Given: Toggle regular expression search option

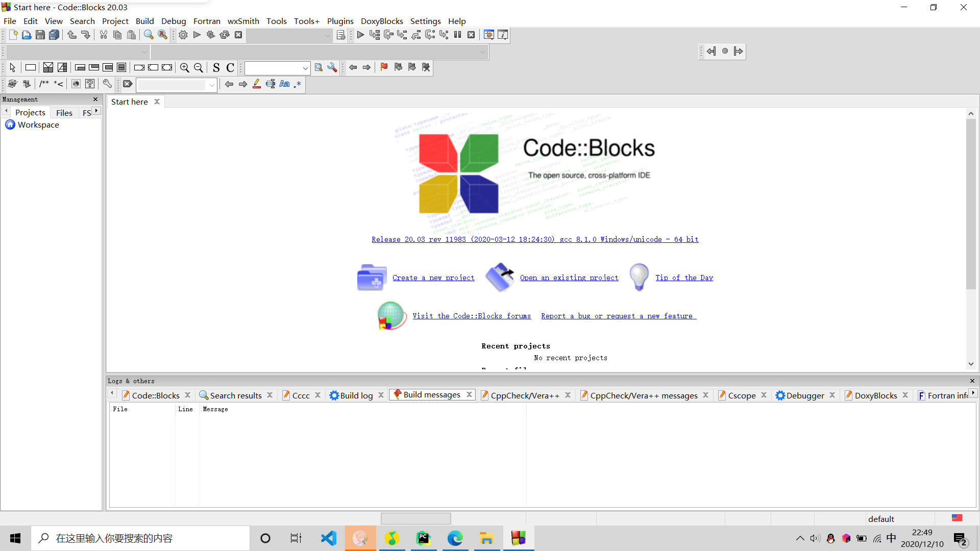Looking at the screenshot, I should [x=298, y=84].
